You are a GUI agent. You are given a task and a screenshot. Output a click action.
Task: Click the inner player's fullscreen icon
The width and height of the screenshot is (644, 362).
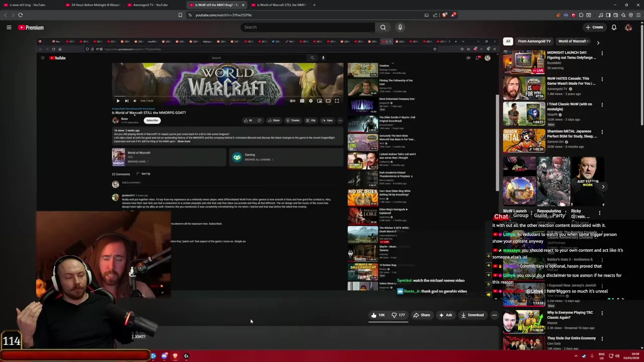(337, 101)
